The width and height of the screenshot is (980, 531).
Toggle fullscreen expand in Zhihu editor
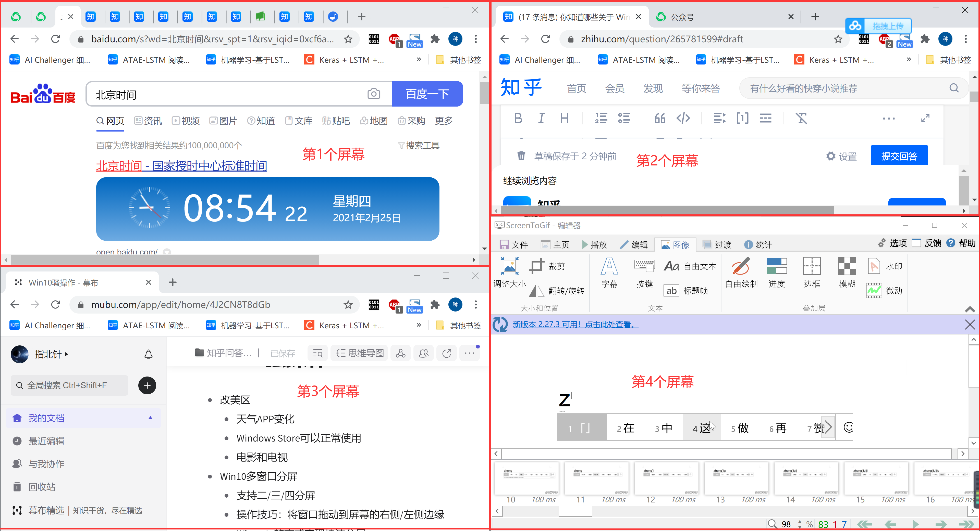pos(925,118)
